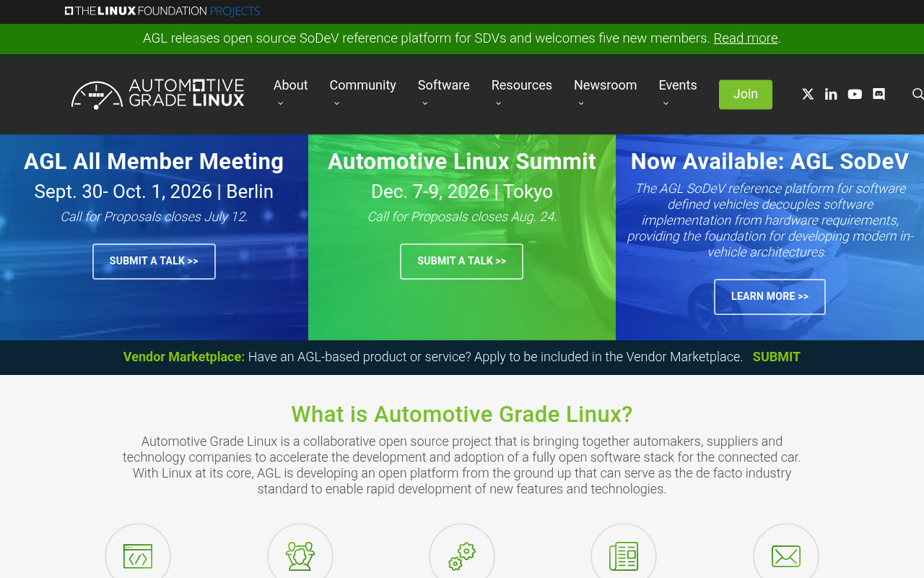Click the people community circle icon

tap(300, 556)
